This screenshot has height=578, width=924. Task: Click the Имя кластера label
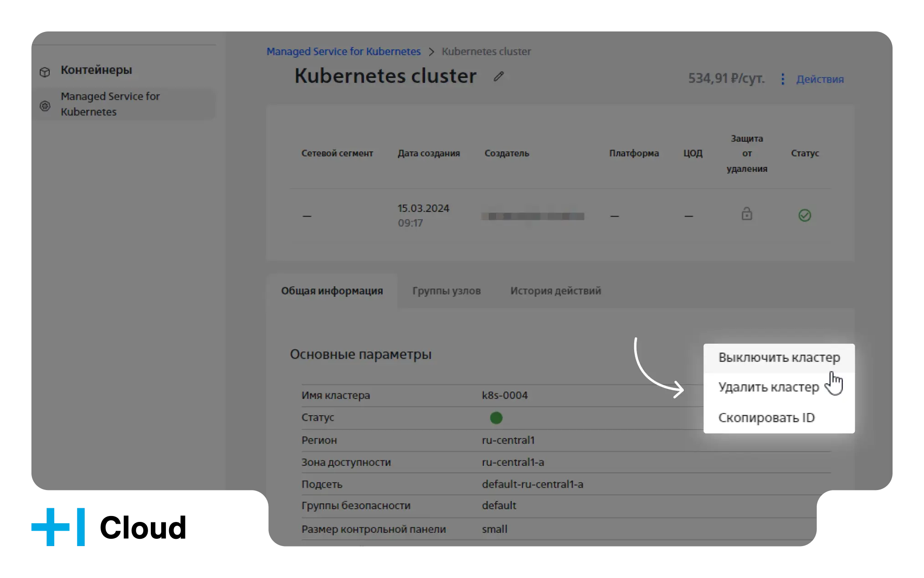335,395
